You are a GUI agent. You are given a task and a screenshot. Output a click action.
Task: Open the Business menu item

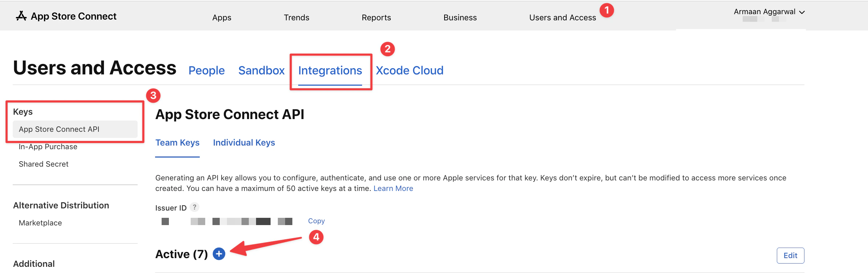pyautogui.click(x=460, y=17)
